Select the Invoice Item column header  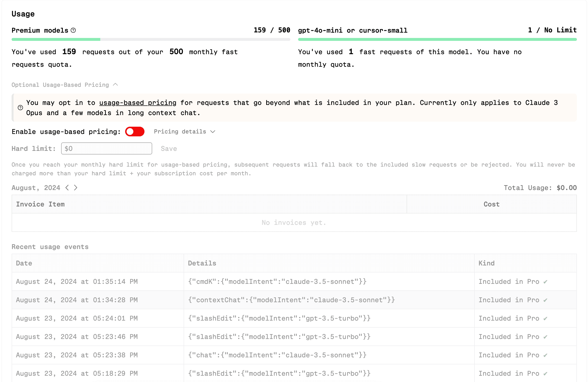pyautogui.click(x=41, y=204)
